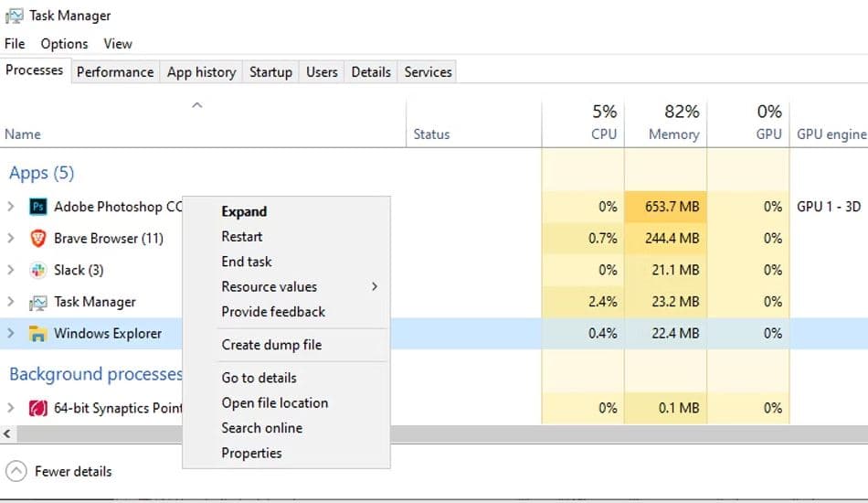Select the 64-bit Synaptics Pointing row name

coord(118,408)
